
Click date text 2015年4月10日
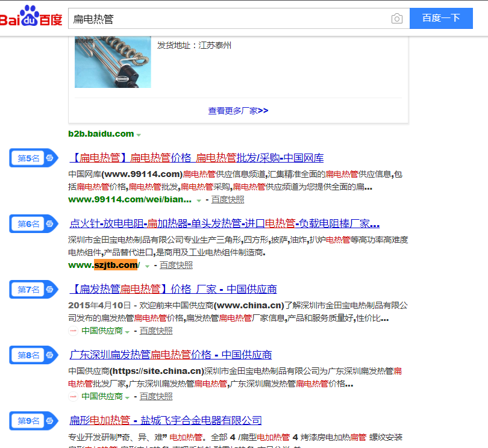pyautogui.click(x=99, y=305)
